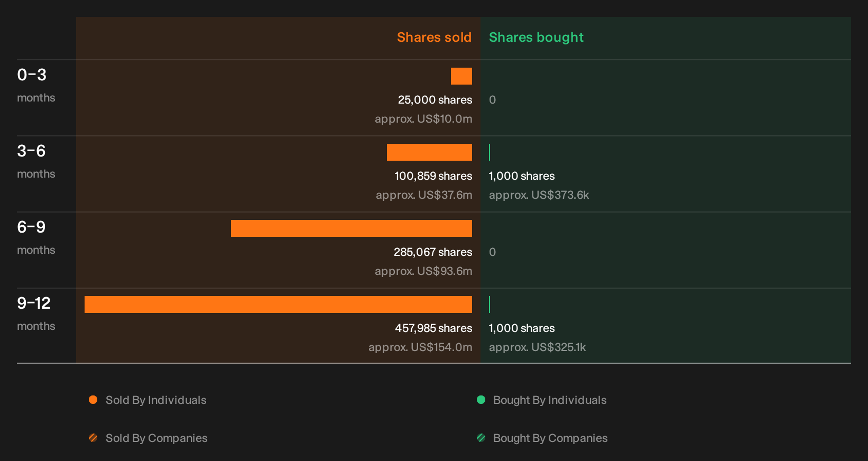
Task: Click 1,000 shares in the 3-6 months row
Action: coord(522,176)
